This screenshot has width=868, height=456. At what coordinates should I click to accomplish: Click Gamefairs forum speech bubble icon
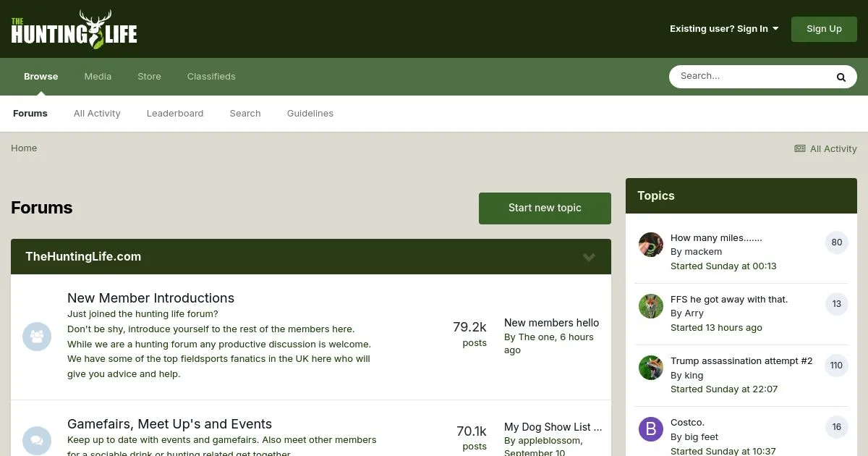pyautogui.click(x=37, y=440)
